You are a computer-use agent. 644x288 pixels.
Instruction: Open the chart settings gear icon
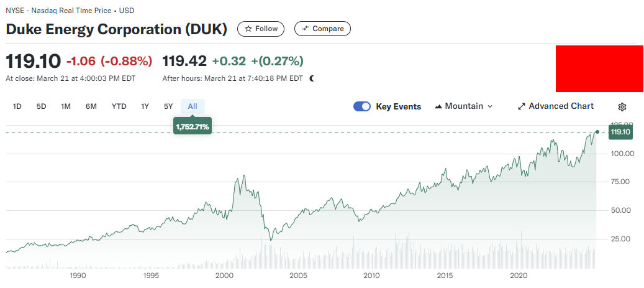coord(622,107)
